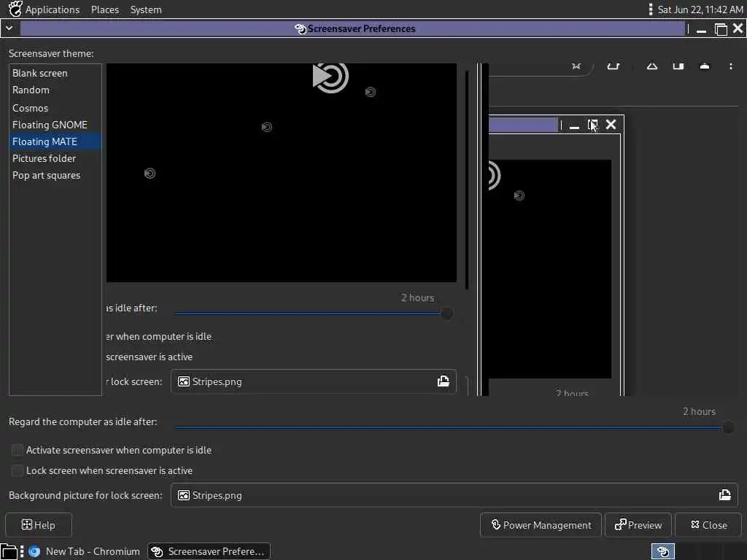Image resolution: width=747 pixels, height=560 pixels.
Task: Choose the Pictures folder theme
Action: (55, 158)
